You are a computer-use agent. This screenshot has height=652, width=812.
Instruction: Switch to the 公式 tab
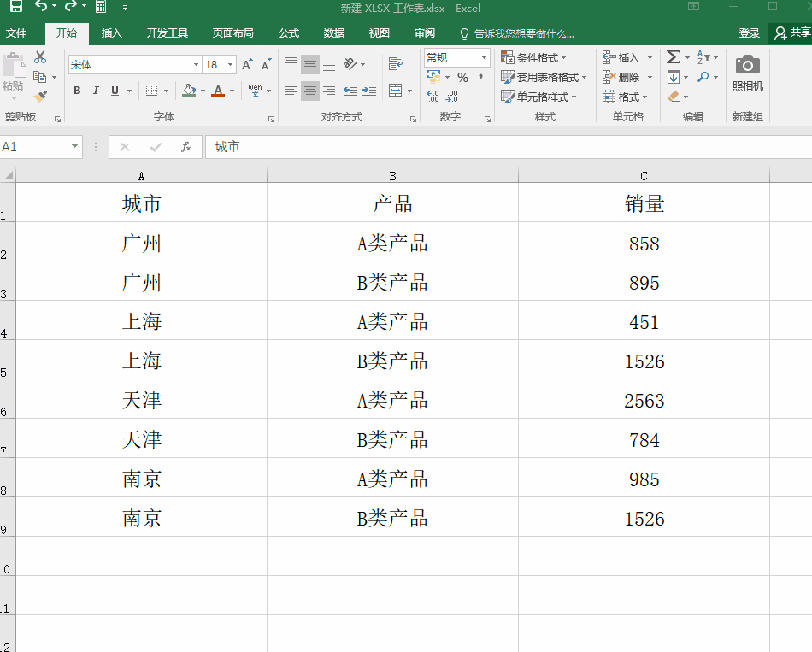click(289, 33)
